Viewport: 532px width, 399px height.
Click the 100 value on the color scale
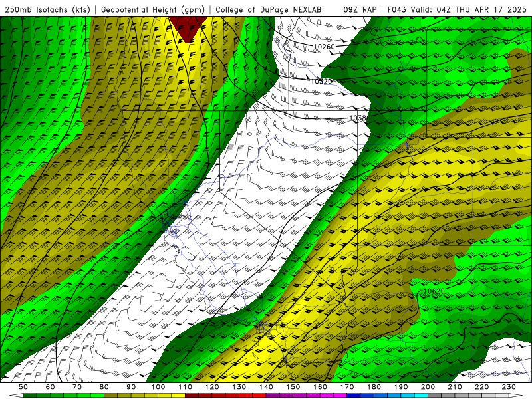tap(158, 387)
